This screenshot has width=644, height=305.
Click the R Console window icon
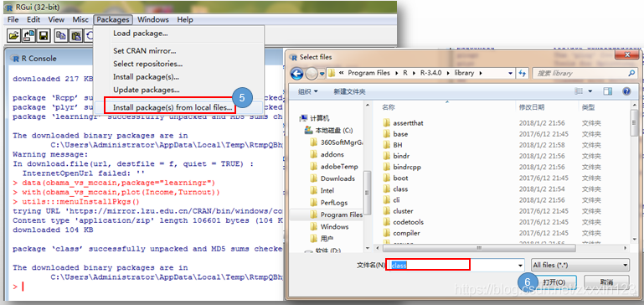click(x=16, y=59)
